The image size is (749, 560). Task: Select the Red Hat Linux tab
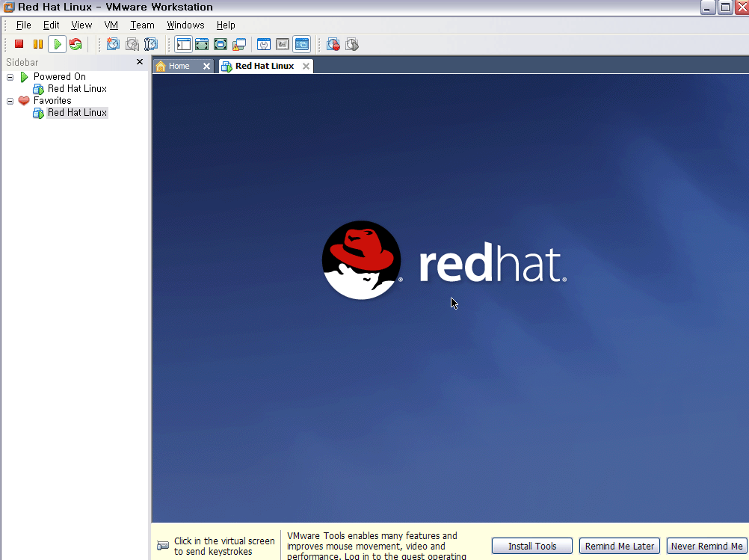[x=264, y=66]
